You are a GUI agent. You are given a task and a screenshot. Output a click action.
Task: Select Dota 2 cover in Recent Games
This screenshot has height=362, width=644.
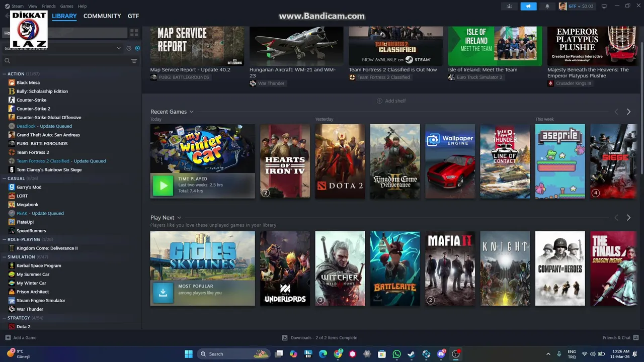pos(340,161)
